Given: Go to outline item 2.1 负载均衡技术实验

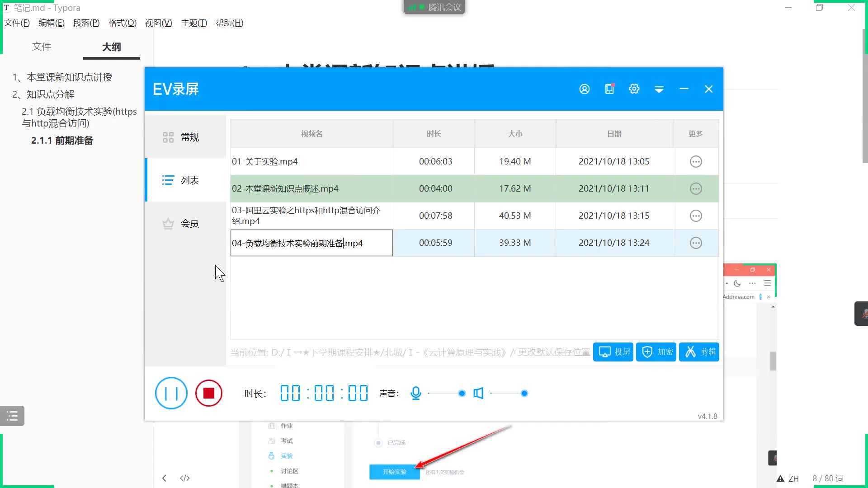Looking at the screenshot, I should click(x=79, y=117).
